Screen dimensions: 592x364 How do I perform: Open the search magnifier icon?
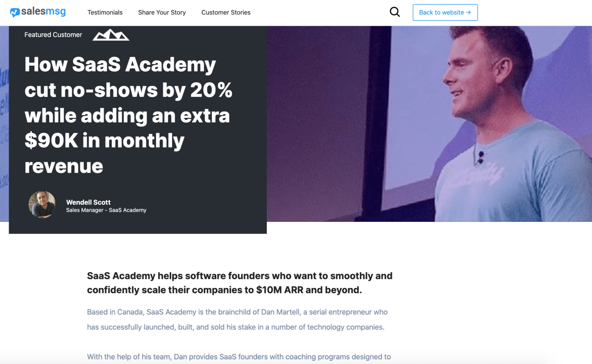click(394, 12)
